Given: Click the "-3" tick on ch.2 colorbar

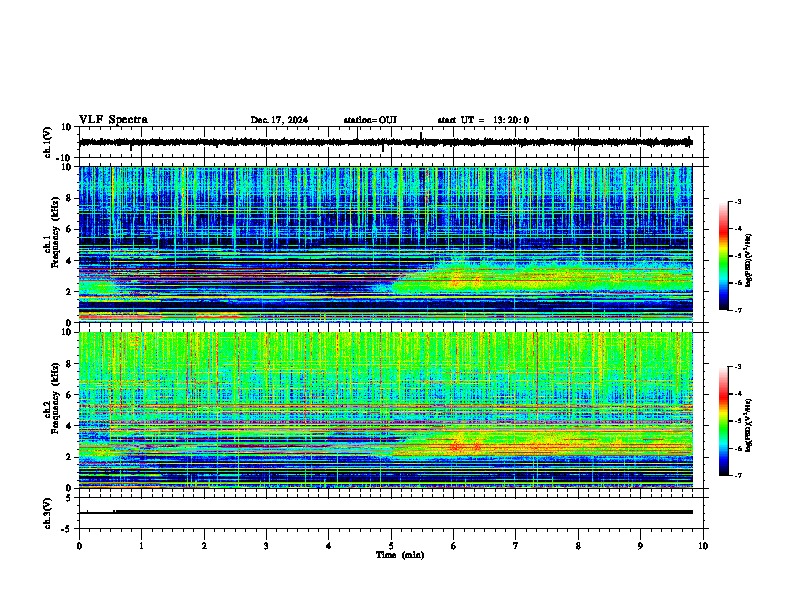Looking at the screenshot, I should [x=738, y=367].
